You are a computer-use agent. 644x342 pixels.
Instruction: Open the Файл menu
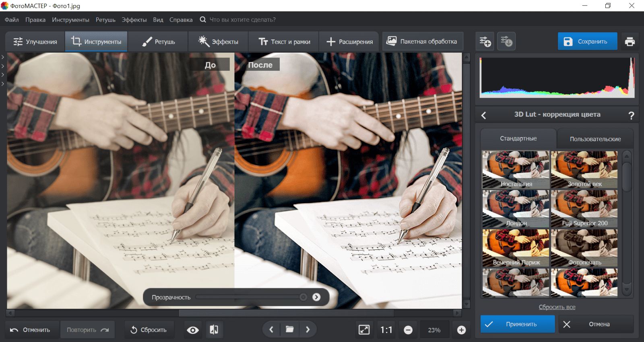(12, 20)
